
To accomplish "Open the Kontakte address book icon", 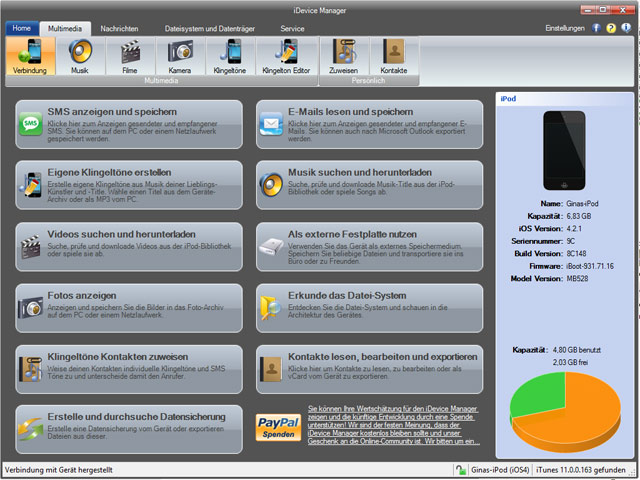I will click(394, 56).
